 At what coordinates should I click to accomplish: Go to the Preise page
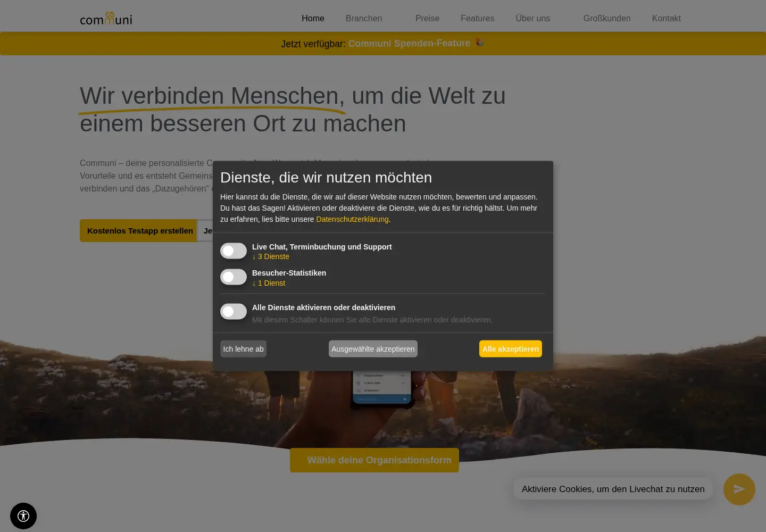point(427,18)
